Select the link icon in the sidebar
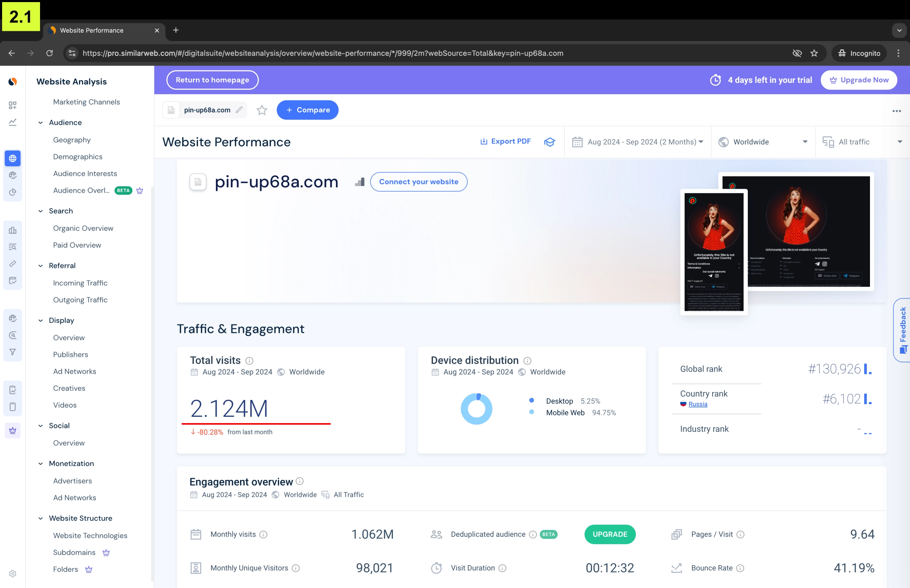 [13, 263]
